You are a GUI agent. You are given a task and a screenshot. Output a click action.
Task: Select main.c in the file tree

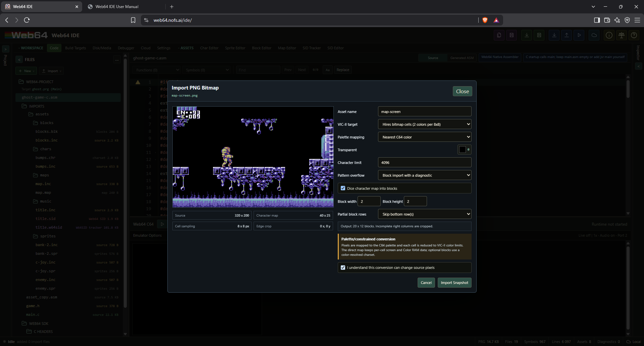33,314
